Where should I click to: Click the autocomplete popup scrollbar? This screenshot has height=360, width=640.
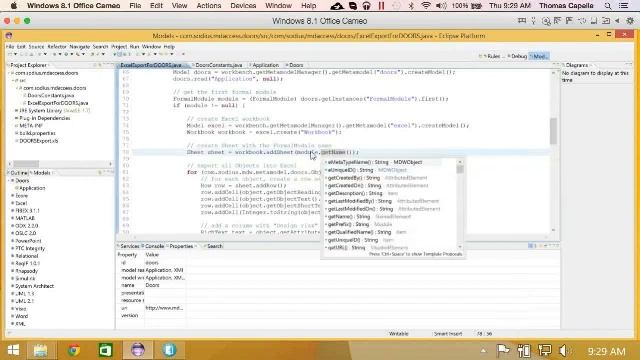tap(460, 169)
